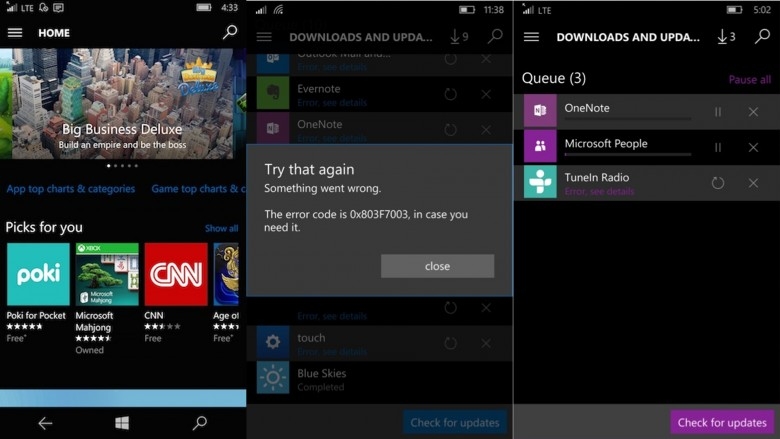Open hamburger menu on right downloads screen
Screen dimensions: 780x439
(x=531, y=37)
